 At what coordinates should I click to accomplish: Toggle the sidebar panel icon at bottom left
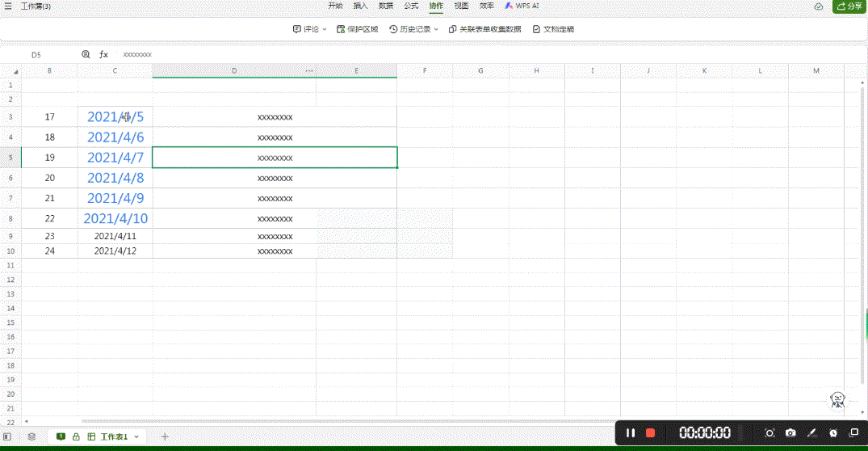click(7, 436)
